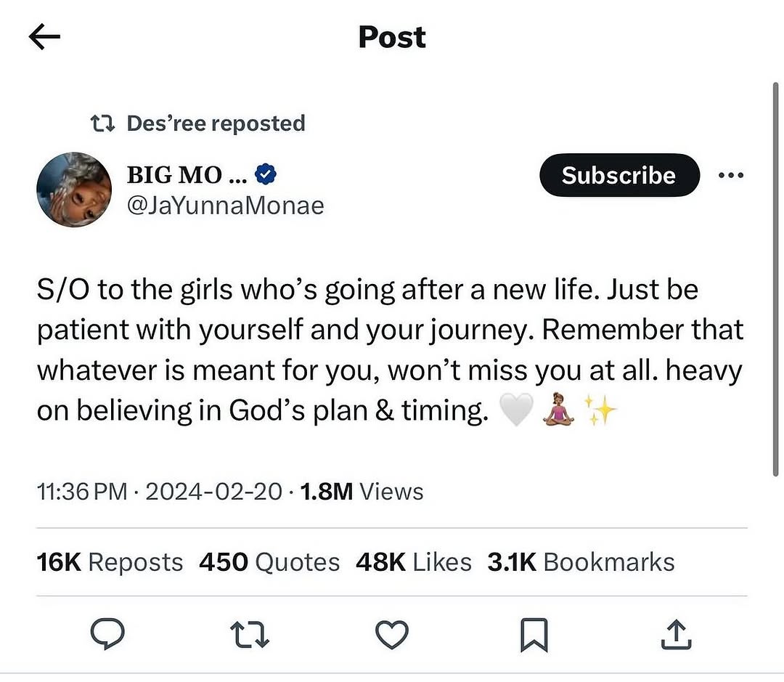Open the three-dot more options menu
784x682 pixels.
pos(731,175)
